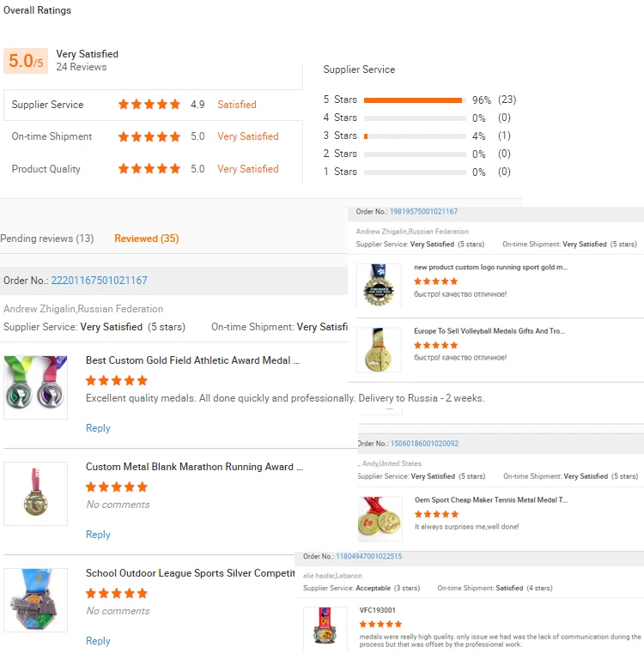Switch to Pending reviews (13) tab
The height and width of the screenshot is (659, 644).
pos(47,239)
